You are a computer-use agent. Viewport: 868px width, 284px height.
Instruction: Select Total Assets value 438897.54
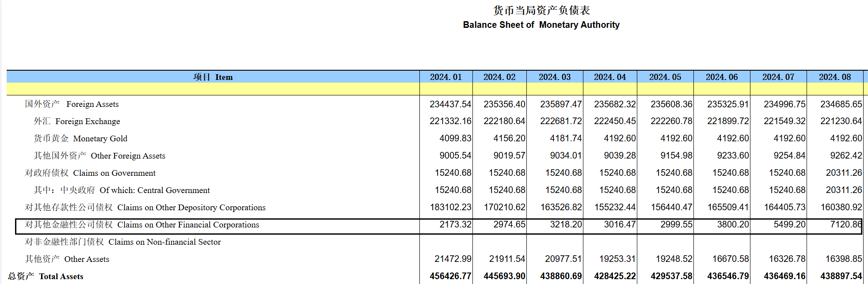[841, 276]
